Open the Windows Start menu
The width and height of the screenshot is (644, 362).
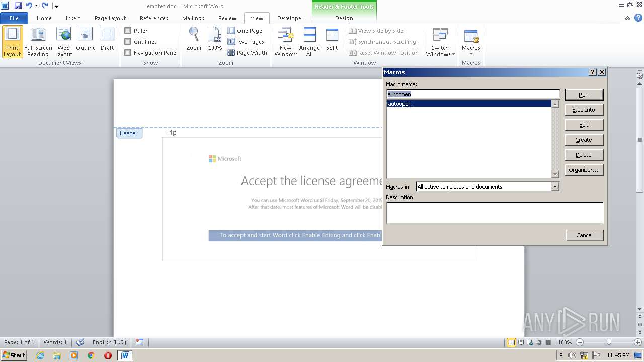point(14,355)
